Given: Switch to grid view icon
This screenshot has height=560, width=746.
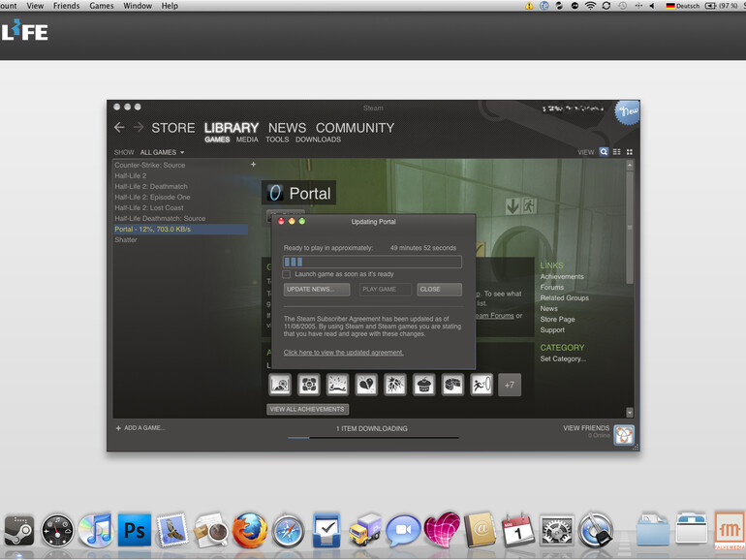Looking at the screenshot, I should point(630,152).
